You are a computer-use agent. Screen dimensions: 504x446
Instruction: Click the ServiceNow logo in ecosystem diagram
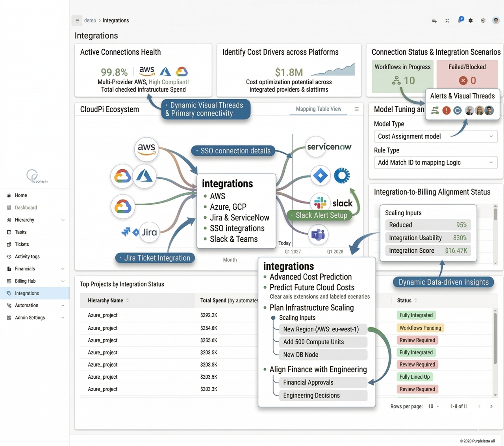click(x=329, y=147)
